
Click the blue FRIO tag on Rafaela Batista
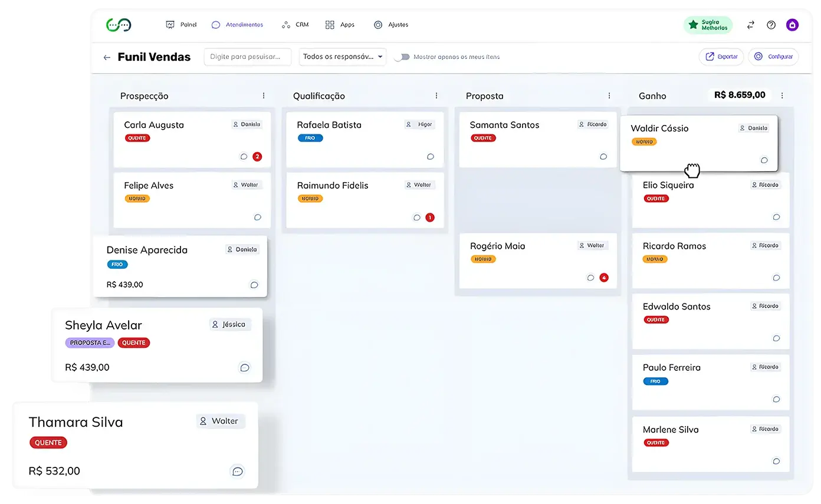(x=310, y=138)
